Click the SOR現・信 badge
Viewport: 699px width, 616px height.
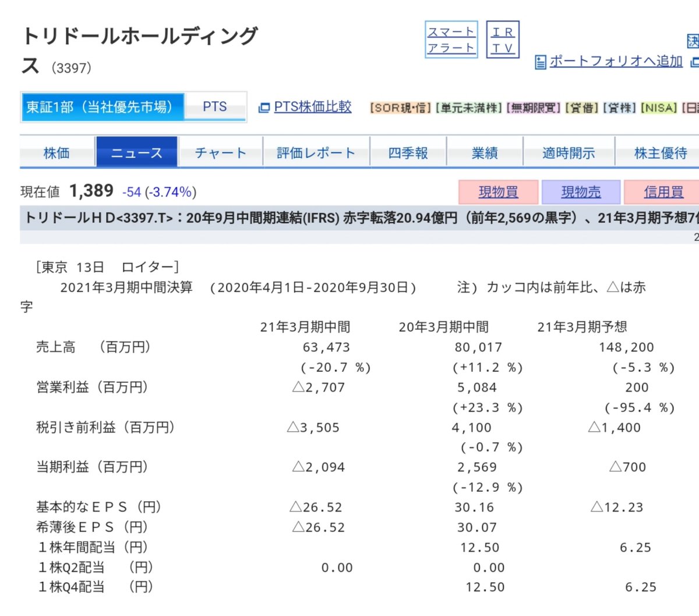(400, 108)
